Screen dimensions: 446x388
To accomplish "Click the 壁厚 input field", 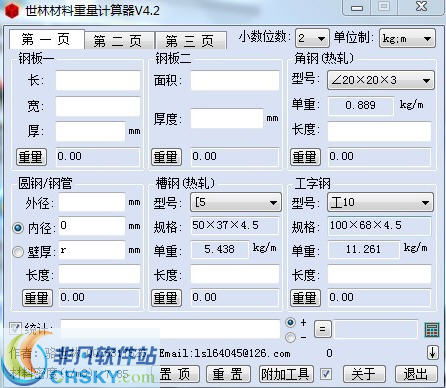I will pyautogui.click(x=92, y=250).
